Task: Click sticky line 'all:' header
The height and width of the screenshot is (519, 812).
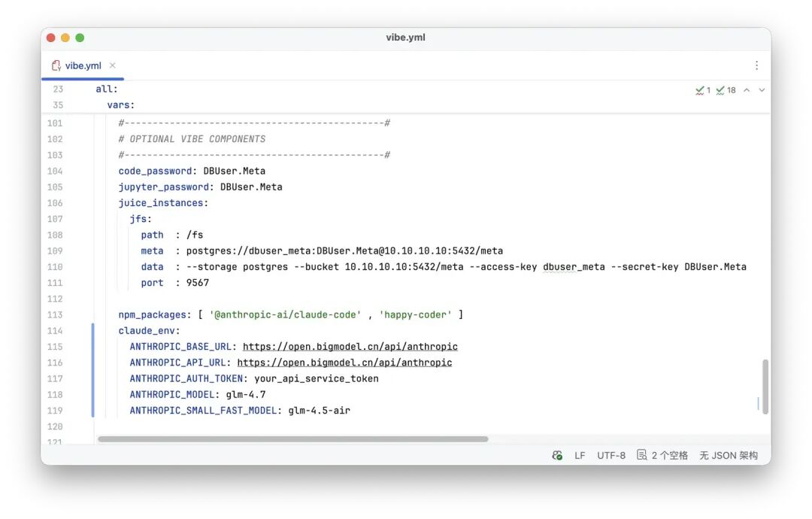Action: (107, 89)
